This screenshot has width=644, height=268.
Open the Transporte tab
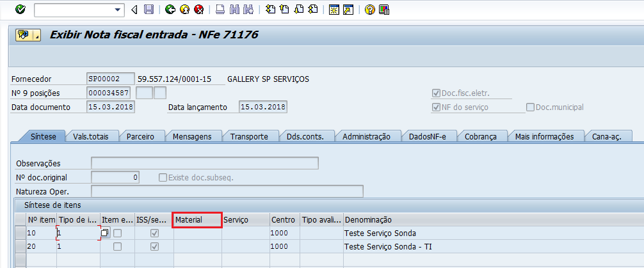[x=249, y=137]
